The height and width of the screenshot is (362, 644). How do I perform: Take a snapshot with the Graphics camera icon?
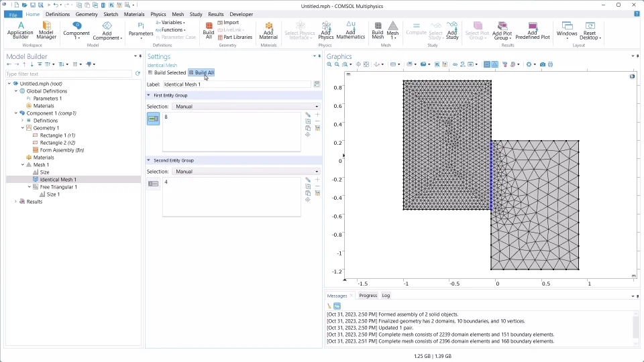point(543,64)
